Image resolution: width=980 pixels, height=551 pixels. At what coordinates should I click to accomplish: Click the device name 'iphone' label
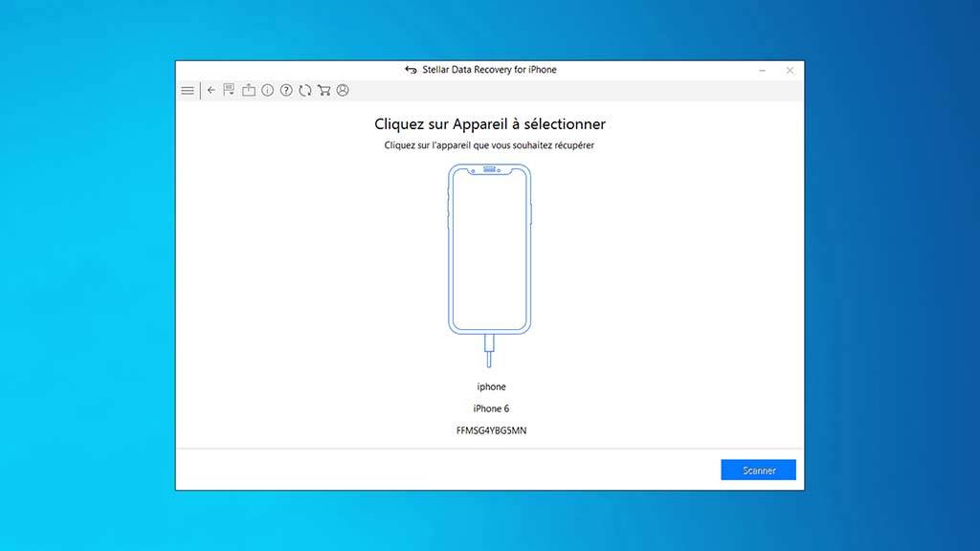click(491, 387)
